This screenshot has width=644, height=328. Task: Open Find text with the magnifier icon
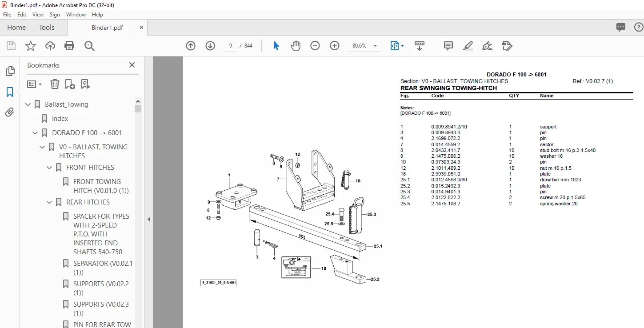[89, 46]
